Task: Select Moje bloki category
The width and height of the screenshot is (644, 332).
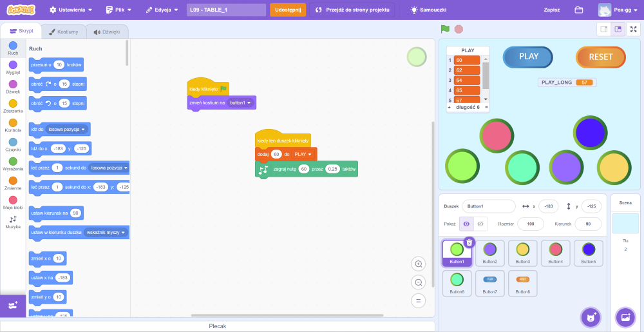Action: click(x=13, y=202)
